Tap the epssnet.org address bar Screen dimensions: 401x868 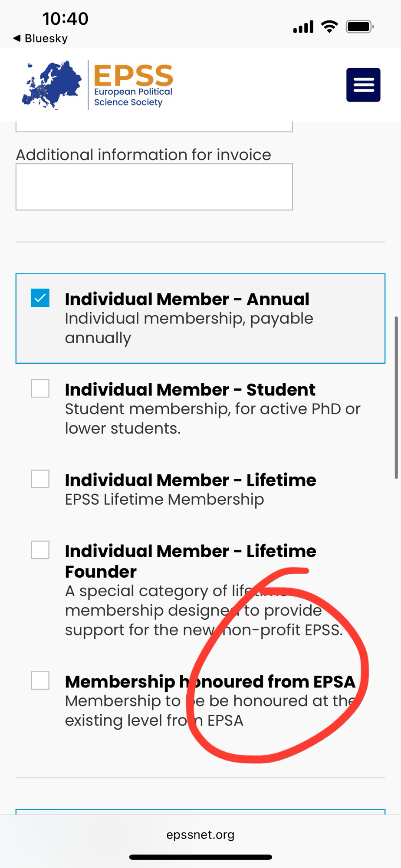(200, 835)
